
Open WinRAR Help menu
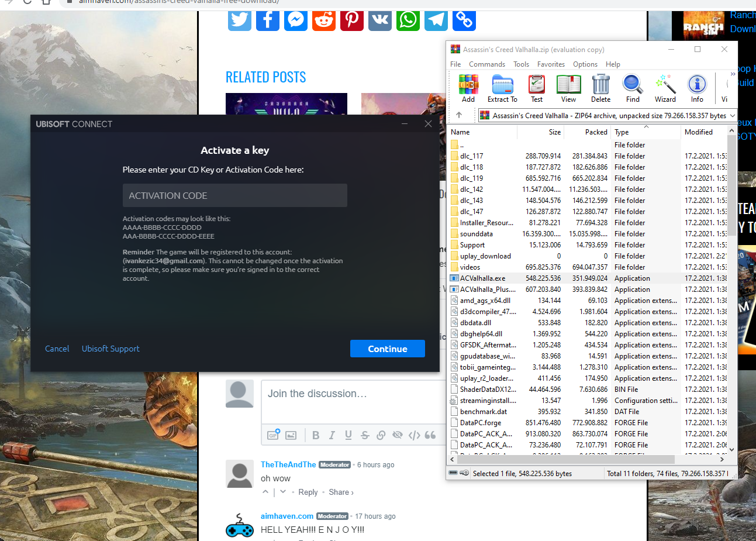(x=613, y=64)
